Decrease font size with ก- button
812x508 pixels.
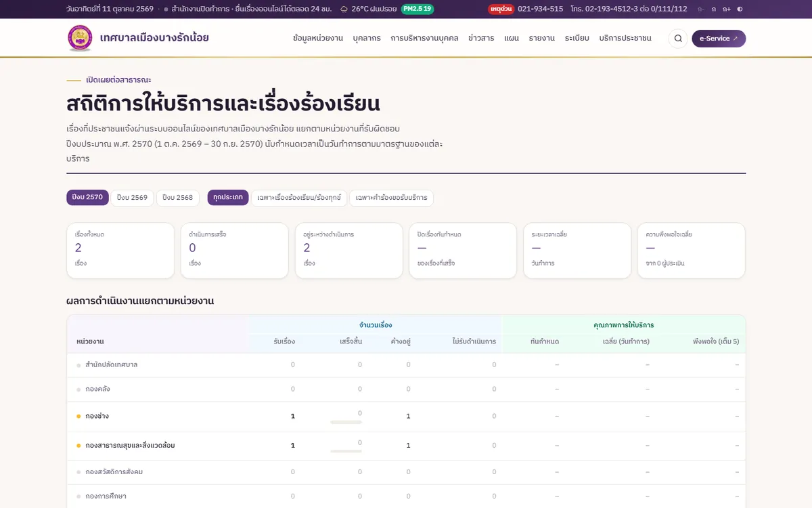coord(700,9)
